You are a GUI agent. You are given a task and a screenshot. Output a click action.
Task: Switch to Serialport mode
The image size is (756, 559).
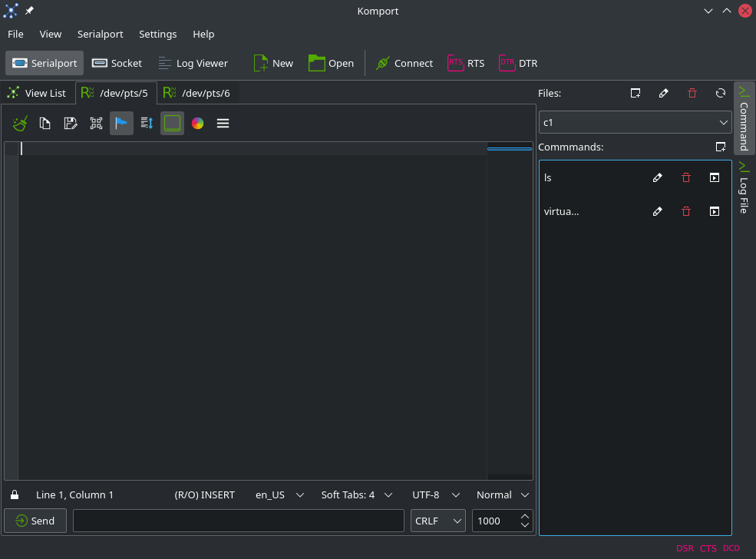45,63
